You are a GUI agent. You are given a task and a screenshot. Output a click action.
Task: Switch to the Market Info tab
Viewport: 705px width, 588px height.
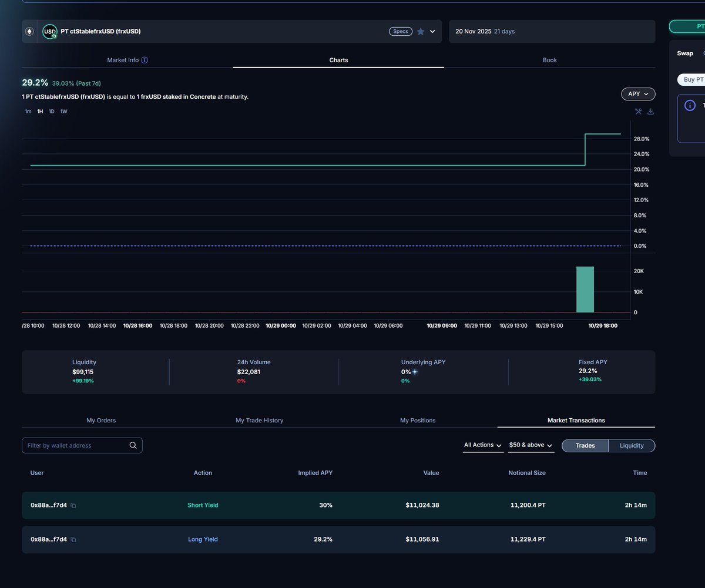pyautogui.click(x=127, y=60)
